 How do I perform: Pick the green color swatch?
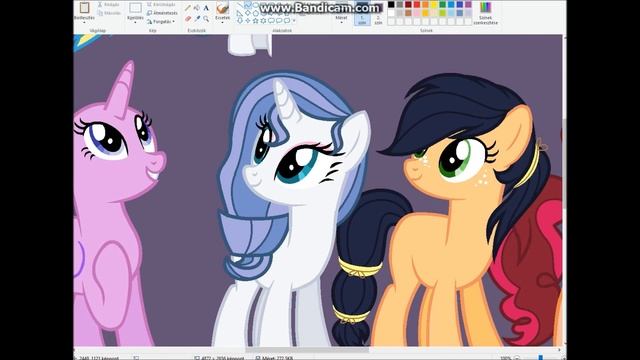442,4
